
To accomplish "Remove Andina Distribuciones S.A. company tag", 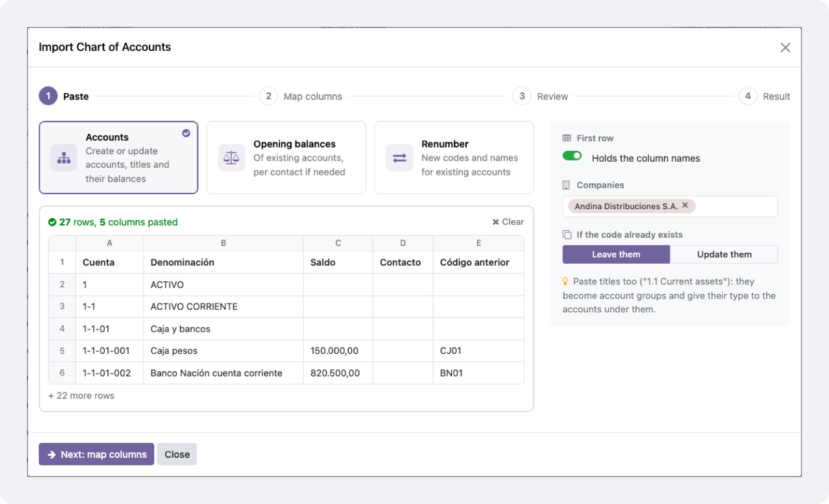I will pos(685,206).
